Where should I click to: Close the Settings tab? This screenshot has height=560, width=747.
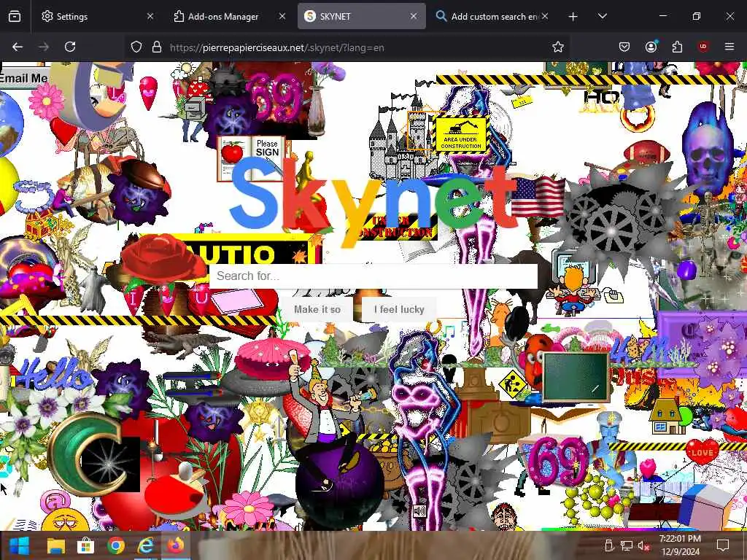tap(150, 17)
